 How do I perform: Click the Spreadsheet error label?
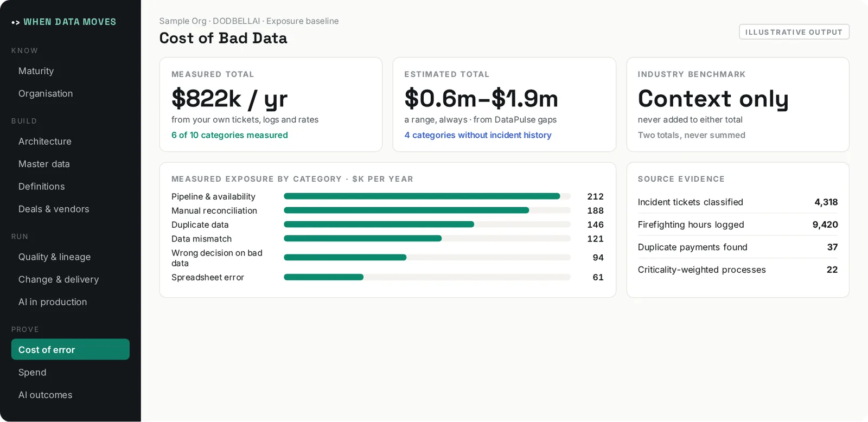pos(208,277)
